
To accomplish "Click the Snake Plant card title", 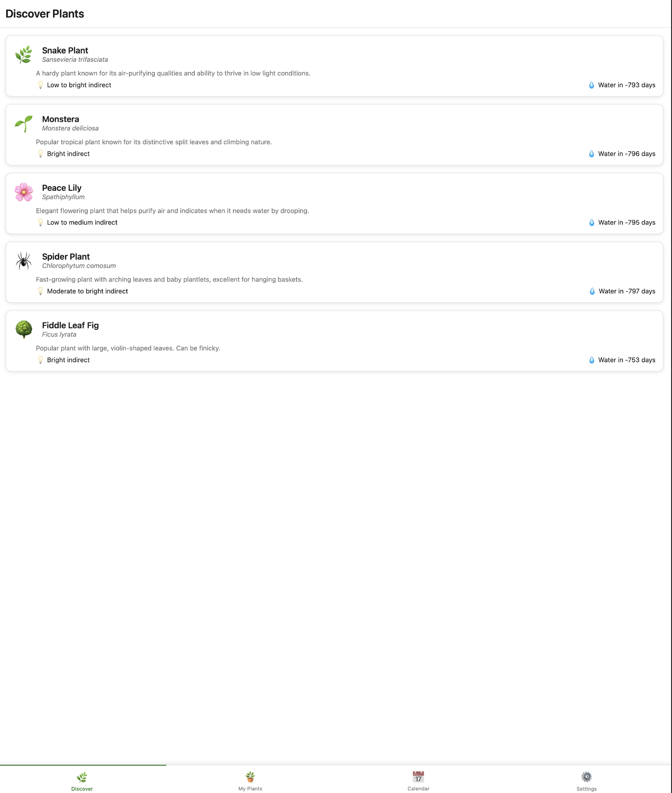I will click(x=65, y=50).
